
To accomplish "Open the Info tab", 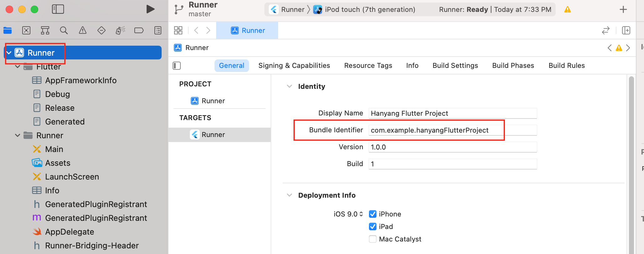I will pyautogui.click(x=412, y=65).
